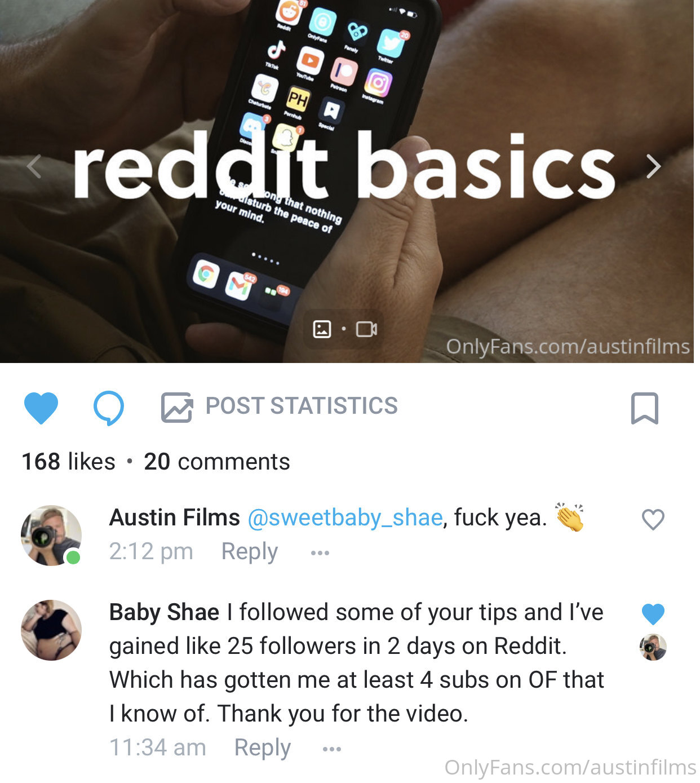The image size is (700, 783).
Task: Bookmark this post
Action: click(x=645, y=408)
